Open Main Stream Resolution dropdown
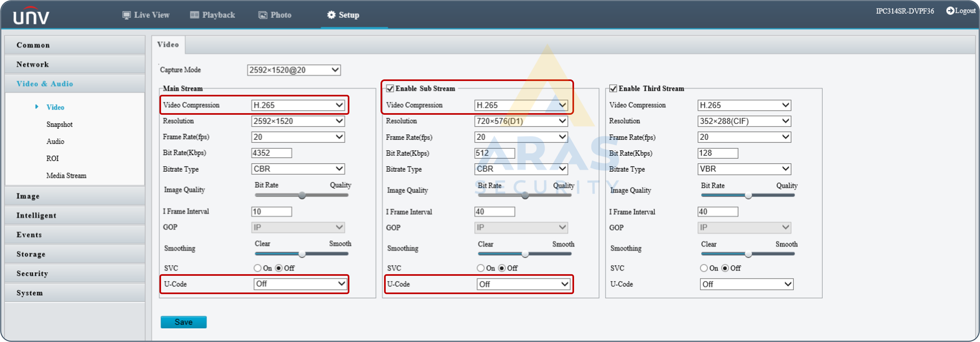The image size is (980, 342). pos(298,122)
